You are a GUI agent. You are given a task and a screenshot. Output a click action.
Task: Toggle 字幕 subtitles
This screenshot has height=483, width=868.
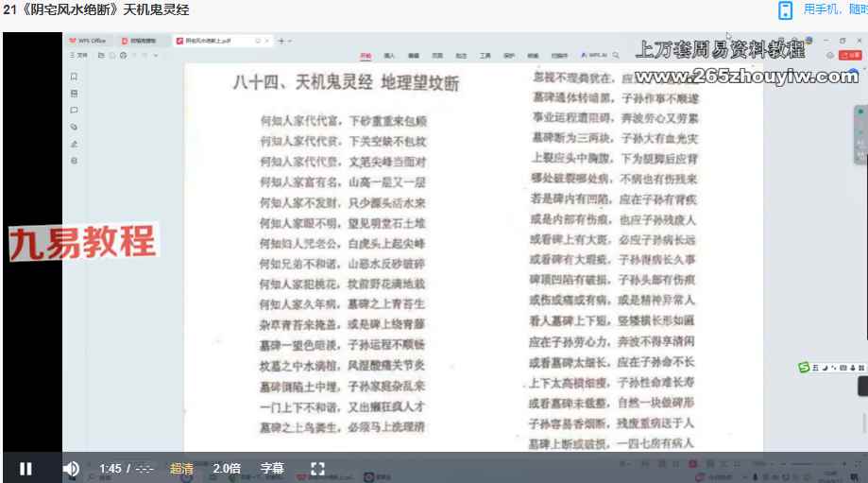(x=272, y=469)
